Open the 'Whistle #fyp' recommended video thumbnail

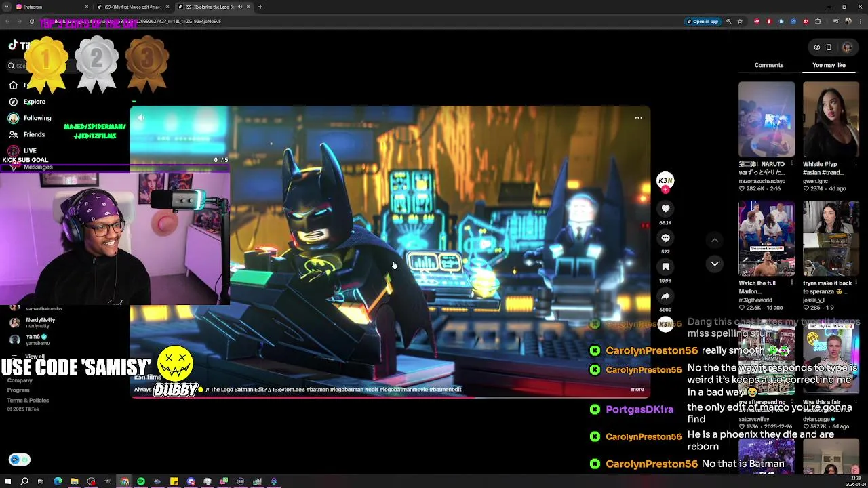point(831,119)
